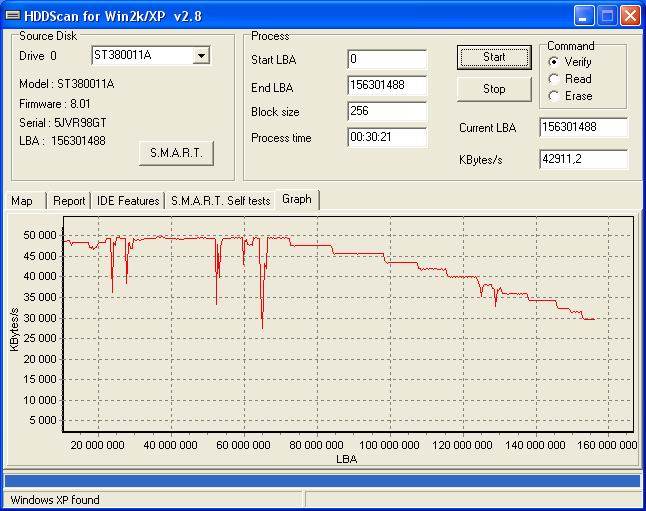Click the Start LBA input field
646x511 pixels.
(387, 59)
